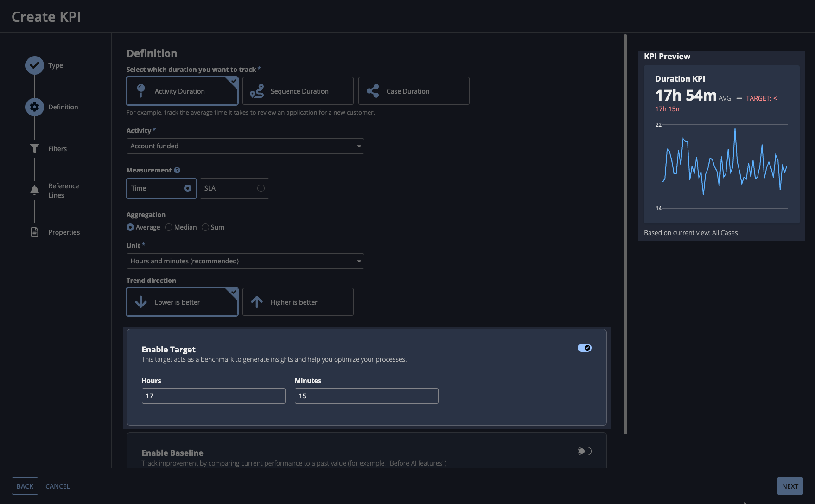The image size is (815, 504).
Task: Select the Activity Duration card
Action: click(x=182, y=91)
